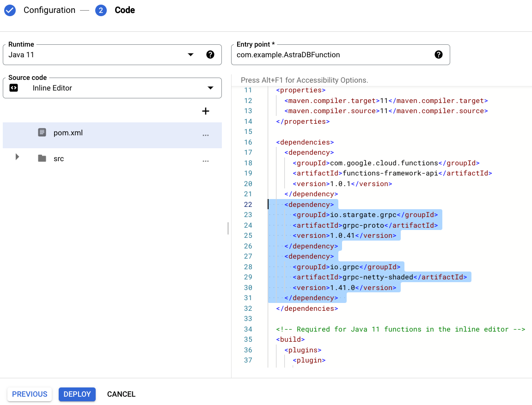Click line number 32 in the gutter
The image size is (532, 405).
coord(248,309)
